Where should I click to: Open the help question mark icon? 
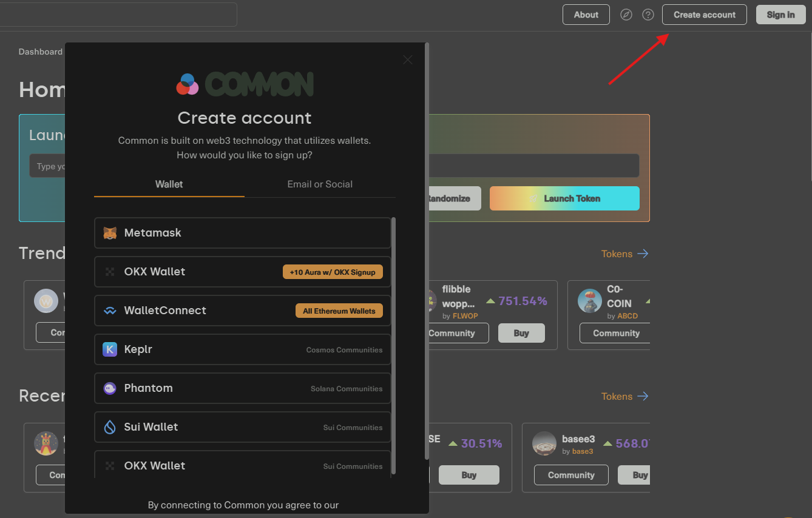pyautogui.click(x=648, y=15)
